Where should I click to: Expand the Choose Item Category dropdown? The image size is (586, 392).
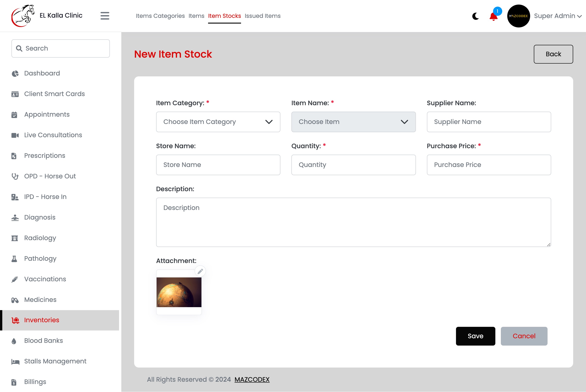(218, 122)
